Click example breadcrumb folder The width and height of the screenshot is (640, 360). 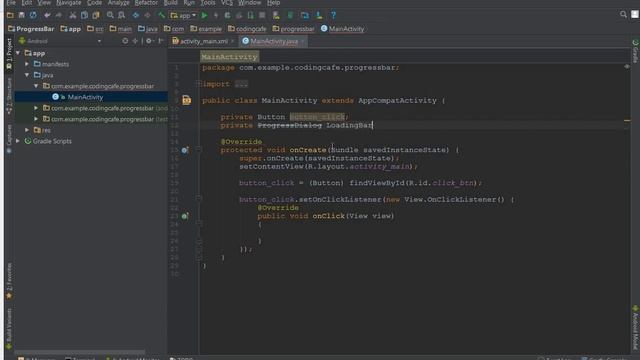pyautogui.click(x=206, y=29)
